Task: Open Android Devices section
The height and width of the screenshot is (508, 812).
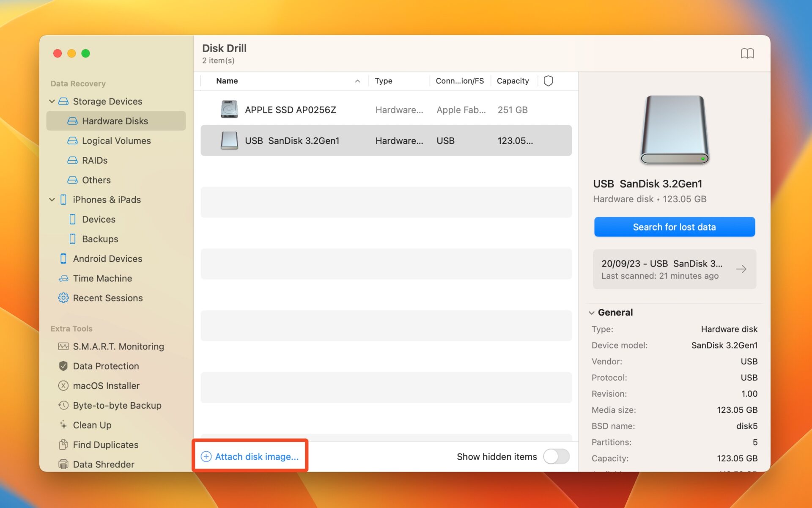Action: point(107,258)
